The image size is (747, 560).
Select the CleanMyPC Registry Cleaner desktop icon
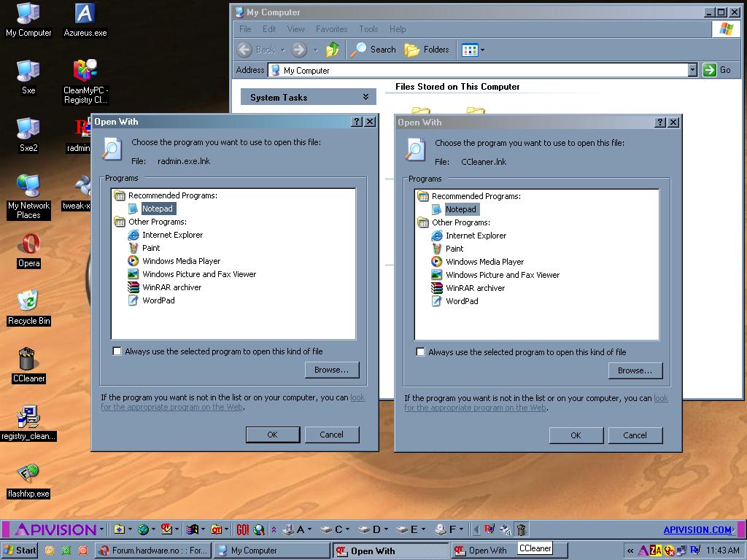pyautogui.click(x=85, y=82)
